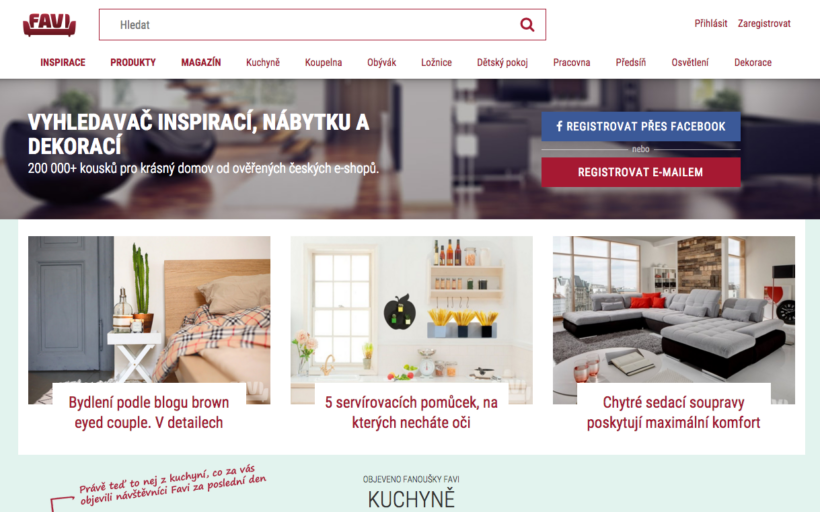Click the Hledat search field
Viewport: 820px width, 512px height.
click(322, 25)
